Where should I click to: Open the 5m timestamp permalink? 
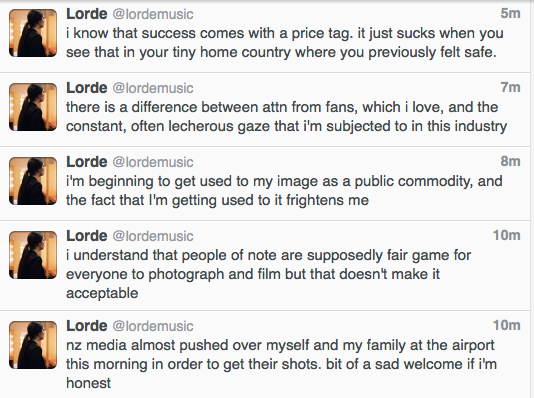click(x=511, y=13)
